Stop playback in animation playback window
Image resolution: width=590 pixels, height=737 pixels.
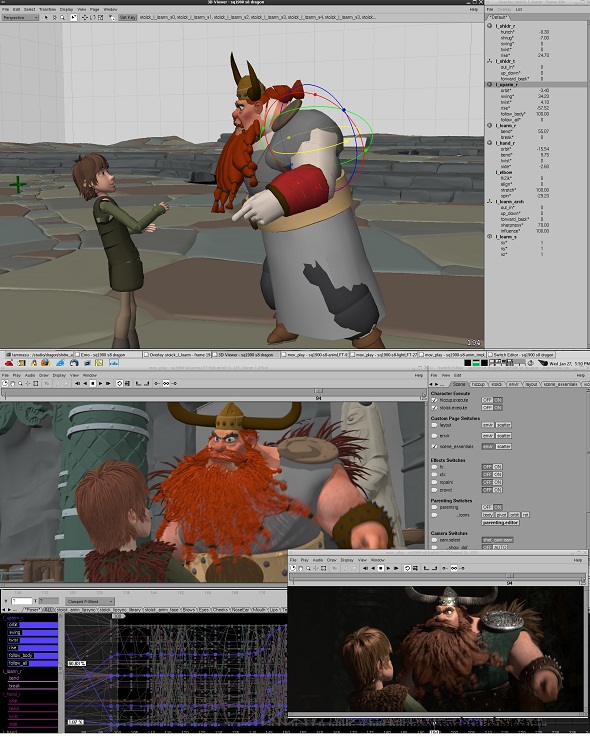pyautogui.click(x=93, y=384)
